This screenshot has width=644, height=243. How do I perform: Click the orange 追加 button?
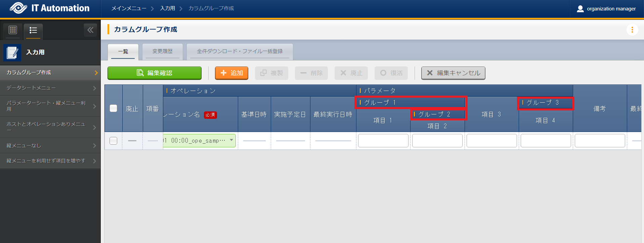click(231, 73)
